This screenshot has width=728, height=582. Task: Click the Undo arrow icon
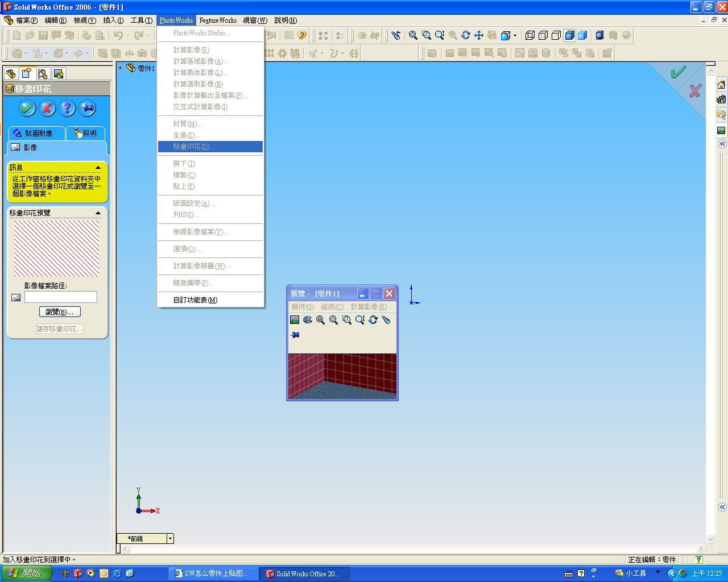(x=118, y=35)
